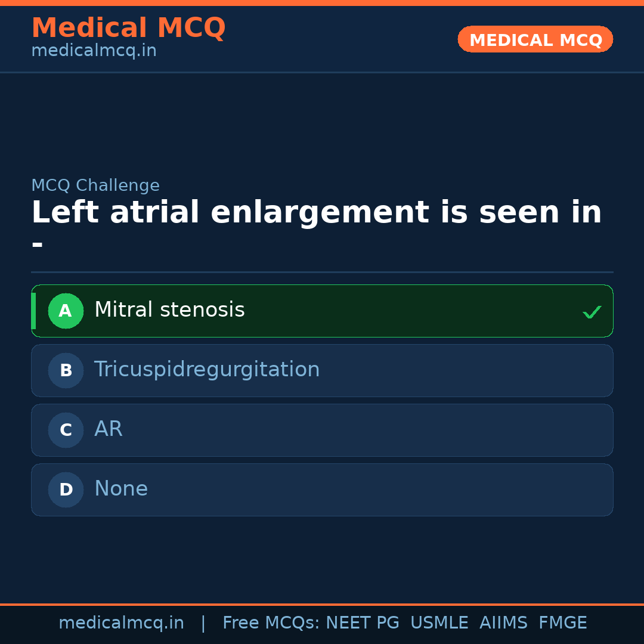This screenshot has height=644, width=644.
Task: Select the AR answer option
Action: point(322,430)
